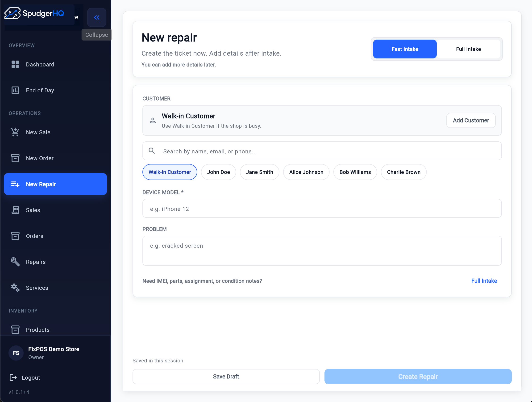The width and height of the screenshot is (532, 402).
Task: Click the Add Customer button
Action: 471,120
